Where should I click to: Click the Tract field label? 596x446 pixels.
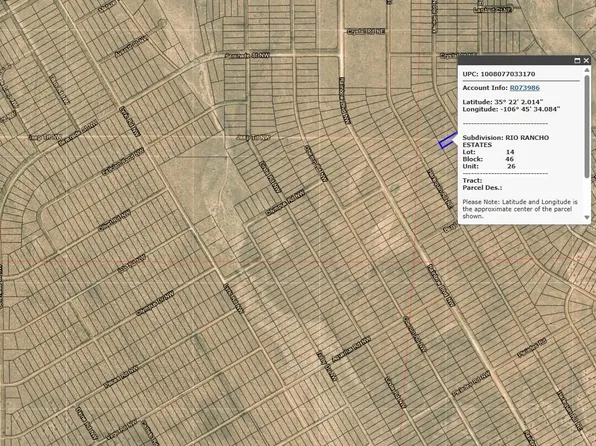[x=472, y=181]
